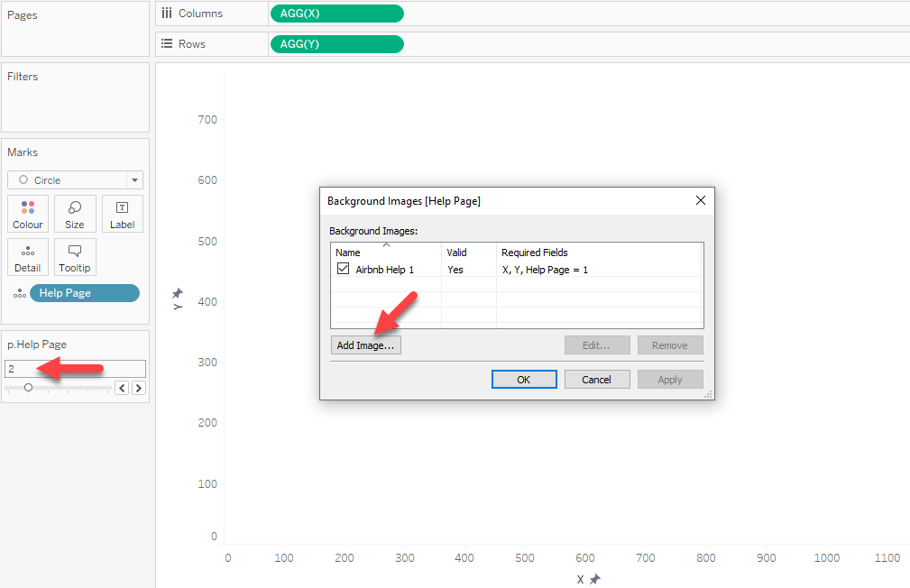
Task: Open the Tooltip marks card
Action: 75,257
